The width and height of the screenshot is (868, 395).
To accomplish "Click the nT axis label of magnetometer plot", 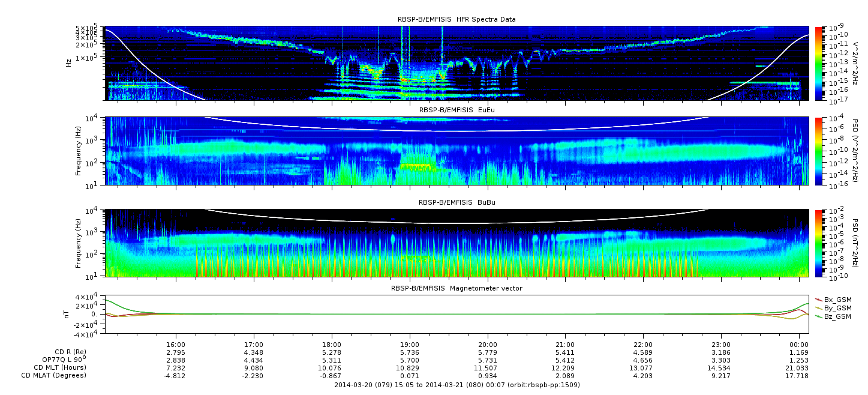I will 68,314.
